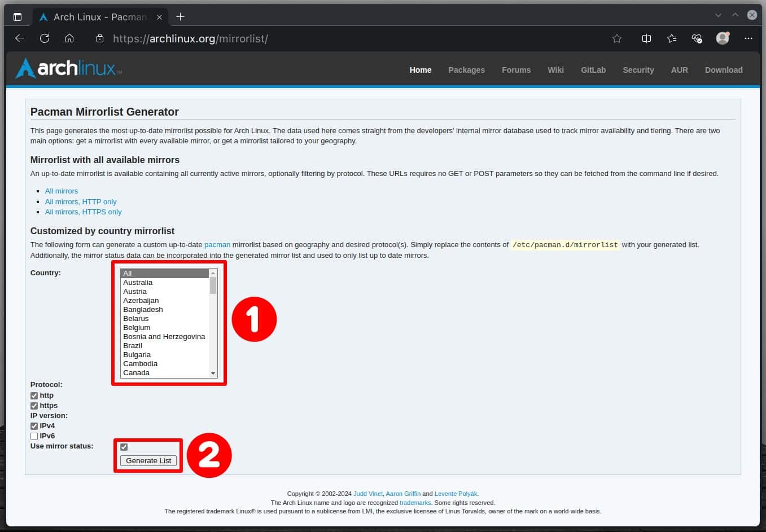The width and height of the screenshot is (766, 532).
Task: Reload the current page
Action: (44, 38)
